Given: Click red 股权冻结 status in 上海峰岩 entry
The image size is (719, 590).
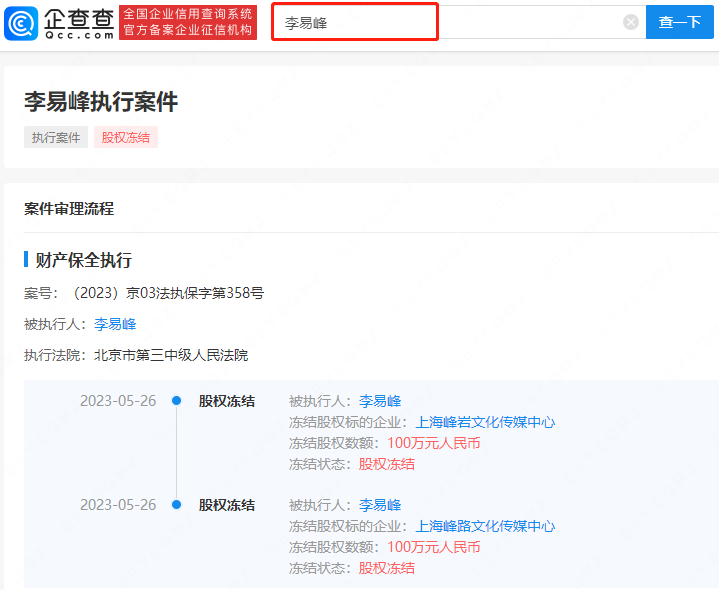Looking at the screenshot, I should tap(387, 464).
